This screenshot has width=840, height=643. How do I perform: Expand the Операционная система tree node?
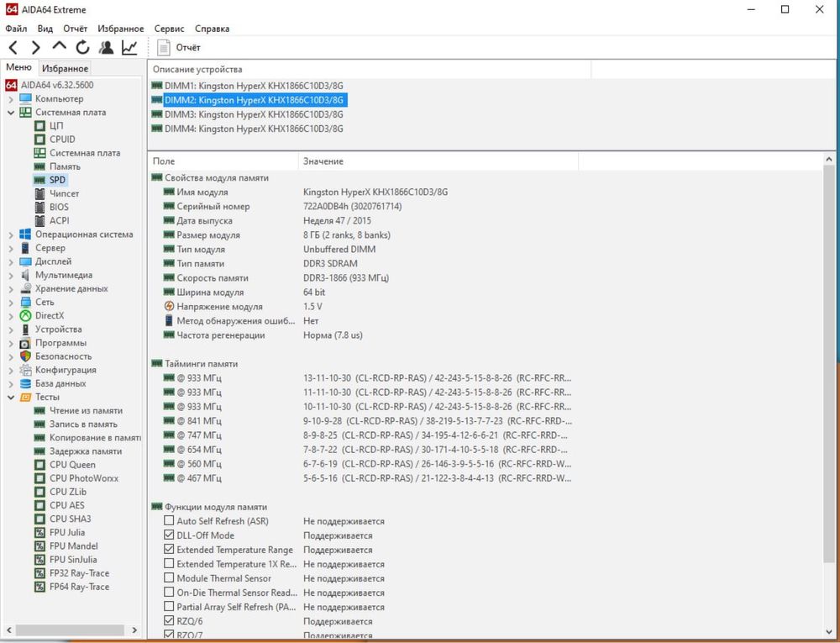[x=11, y=235]
